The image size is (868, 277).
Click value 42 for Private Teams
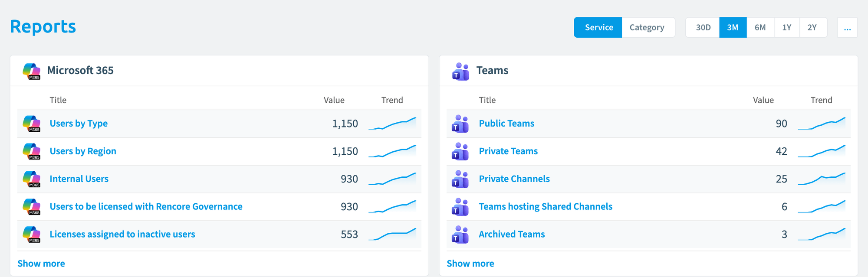[x=782, y=151]
